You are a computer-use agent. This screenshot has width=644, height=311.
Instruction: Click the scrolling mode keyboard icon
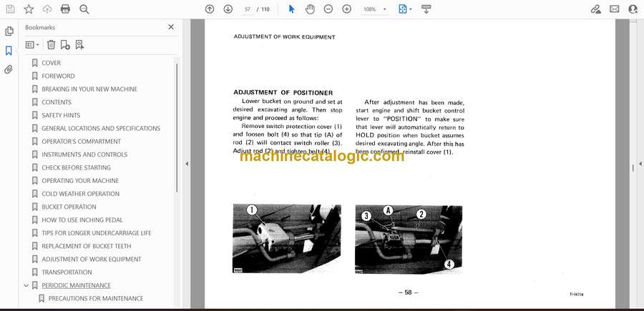[x=426, y=9]
